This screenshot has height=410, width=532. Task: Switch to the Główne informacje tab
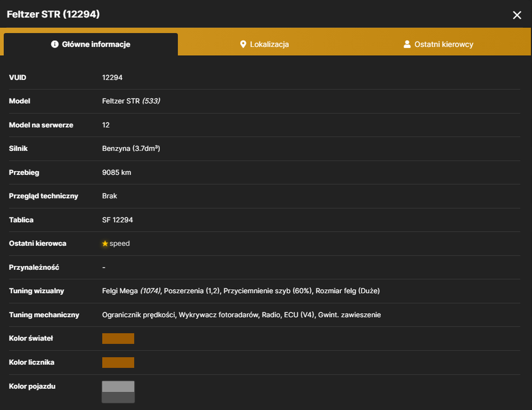pos(91,44)
